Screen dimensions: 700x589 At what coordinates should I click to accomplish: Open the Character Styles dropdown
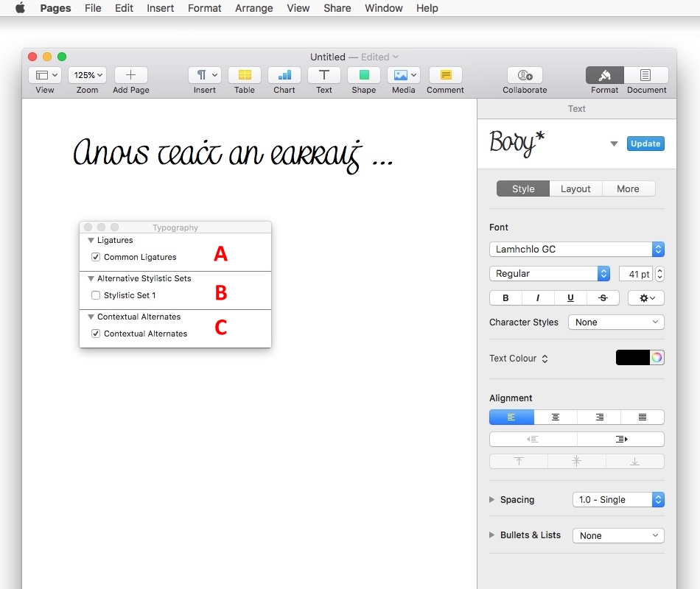click(x=616, y=322)
